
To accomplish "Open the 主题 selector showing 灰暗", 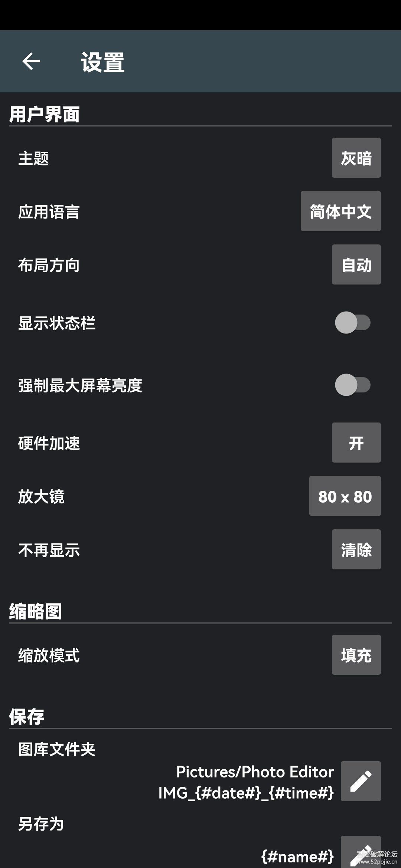I will click(x=356, y=158).
